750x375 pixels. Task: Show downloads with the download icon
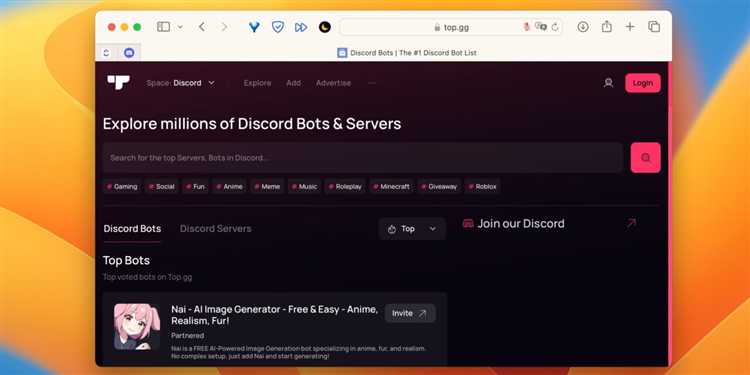pos(583,27)
